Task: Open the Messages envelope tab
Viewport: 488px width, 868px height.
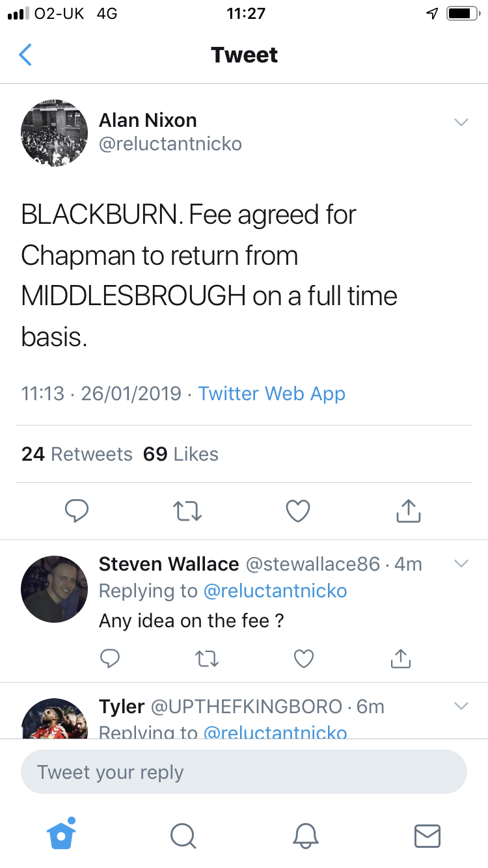Action: [427, 835]
